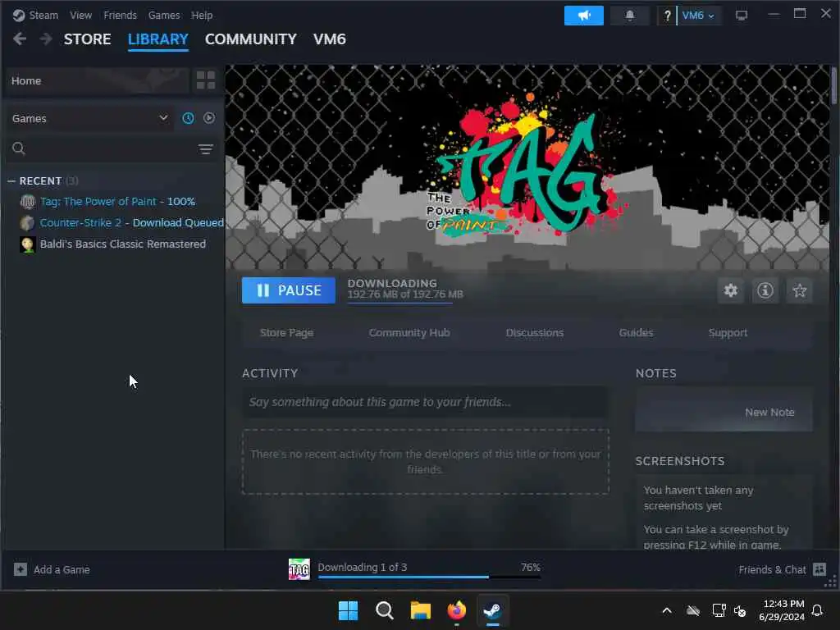This screenshot has height=630, width=840.
Task: Open Windows notification bell in tray
Action: 818,610
